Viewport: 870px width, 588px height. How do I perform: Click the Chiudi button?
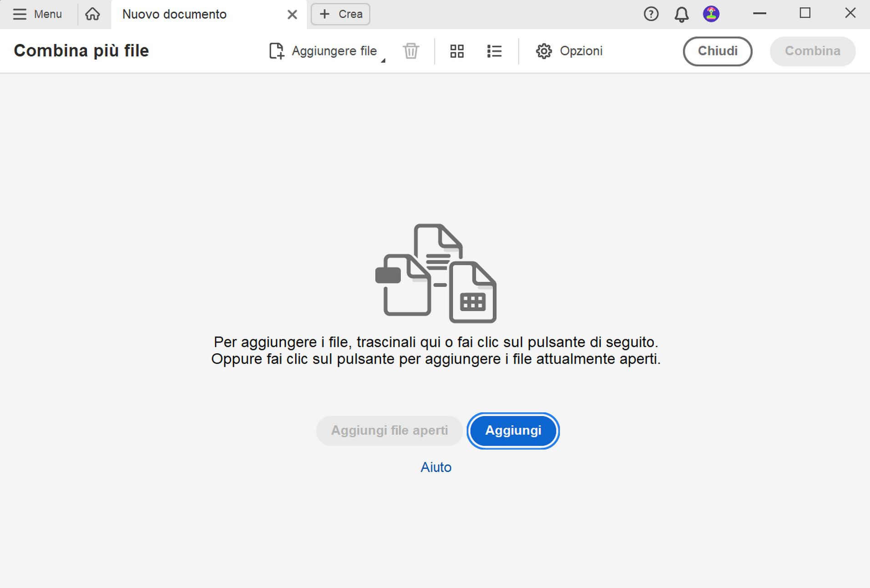tap(718, 51)
